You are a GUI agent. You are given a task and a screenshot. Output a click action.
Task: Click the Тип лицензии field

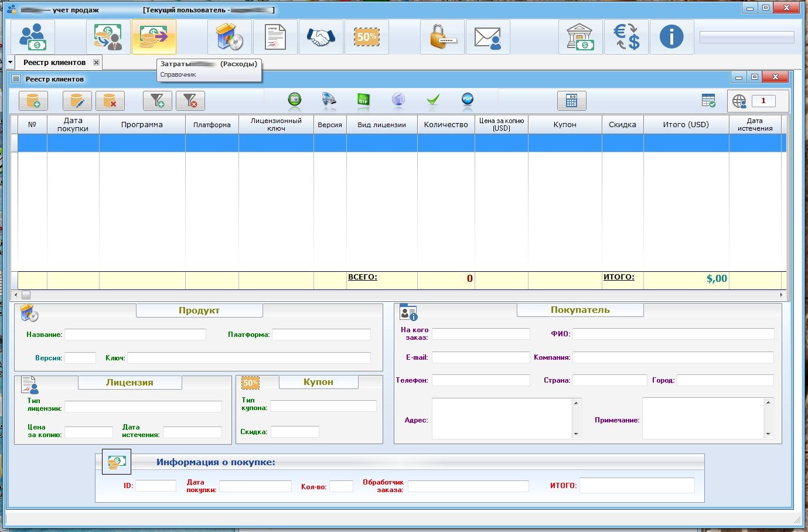pyautogui.click(x=143, y=407)
